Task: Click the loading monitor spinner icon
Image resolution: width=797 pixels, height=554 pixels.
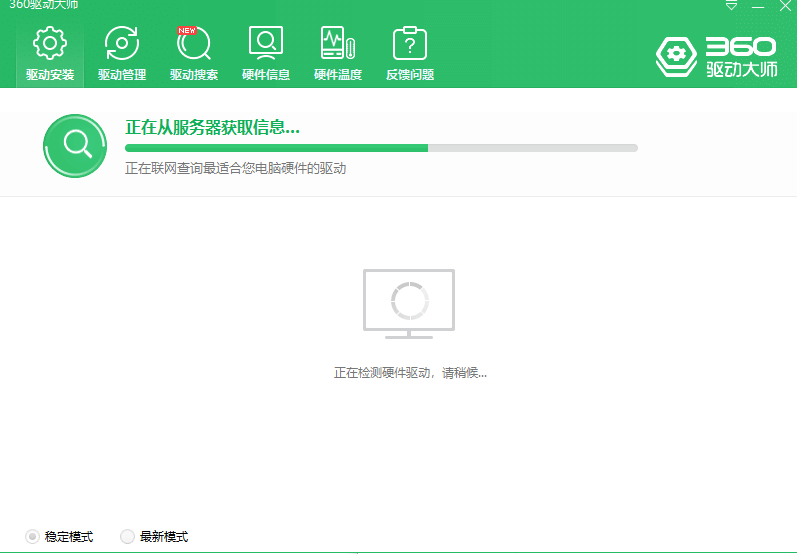Action: pyautogui.click(x=409, y=303)
